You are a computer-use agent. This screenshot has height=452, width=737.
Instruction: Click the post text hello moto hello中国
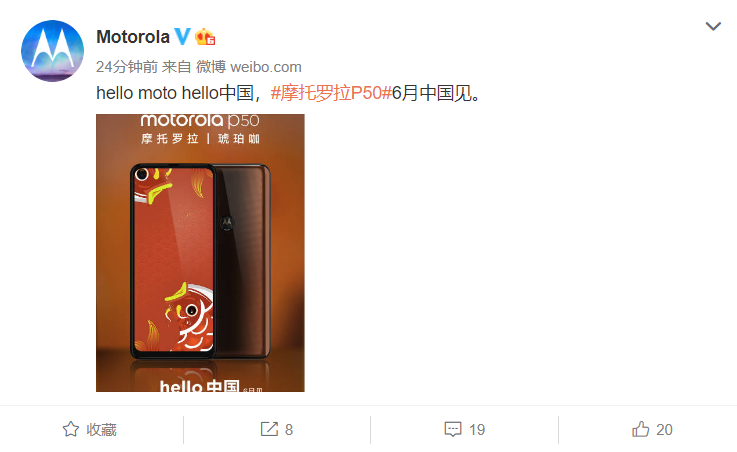(175, 93)
